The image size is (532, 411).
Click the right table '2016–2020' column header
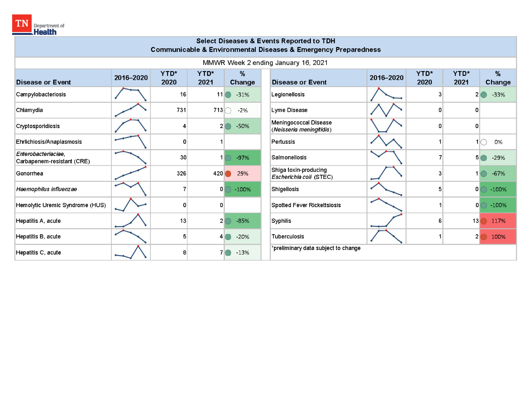tap(387, 78)
